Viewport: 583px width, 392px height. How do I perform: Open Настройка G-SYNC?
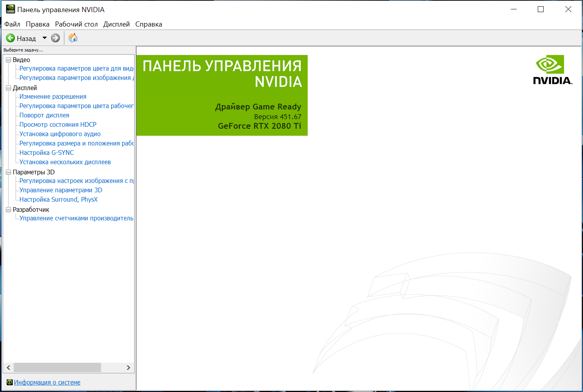click(x=47, y=153)
